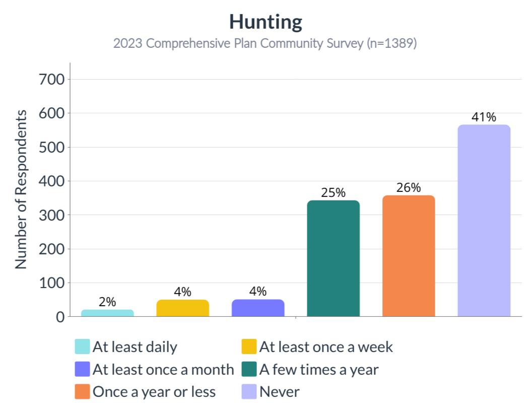Click the light teal 'At least daily' legend swatch
Image resolution: width=532 pixels, height=411 pixels.
82,347
